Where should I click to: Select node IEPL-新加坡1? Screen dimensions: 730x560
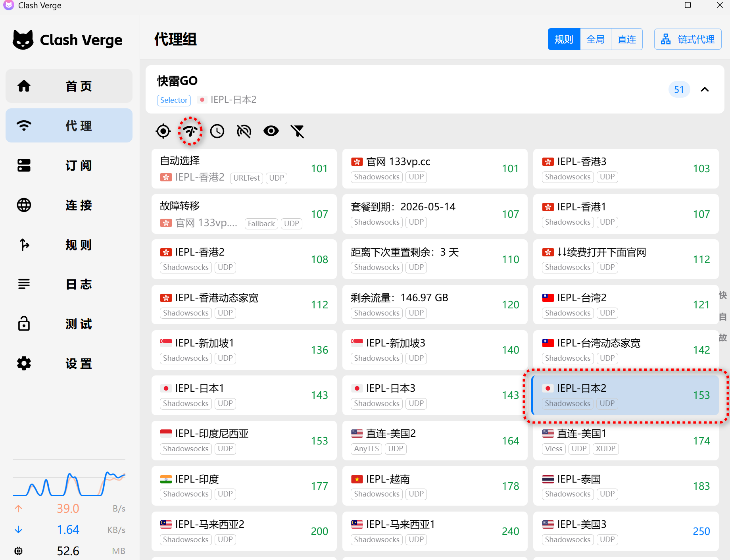coord(244,350)
